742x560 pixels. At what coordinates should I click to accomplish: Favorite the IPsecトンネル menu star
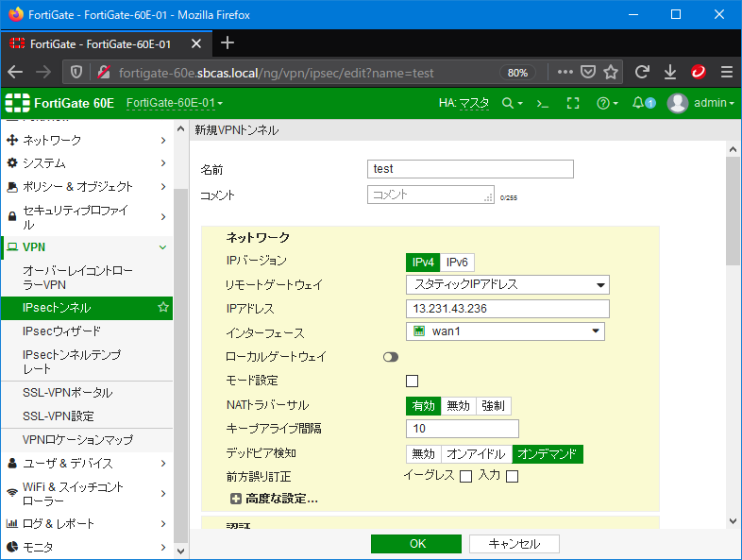[163, 308]
